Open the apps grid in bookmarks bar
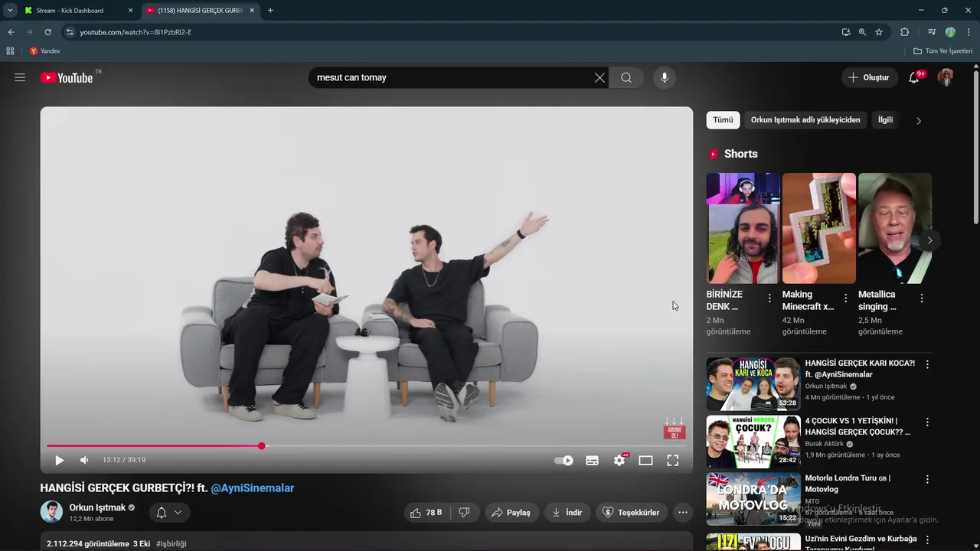The width and height of the screenshot is (980, 551). point(10,51)
